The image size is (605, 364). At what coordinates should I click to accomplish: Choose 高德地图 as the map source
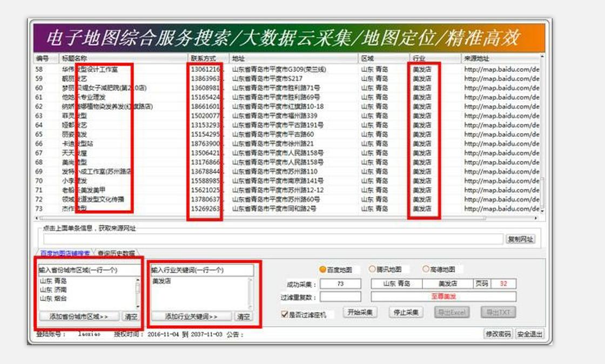425,270
